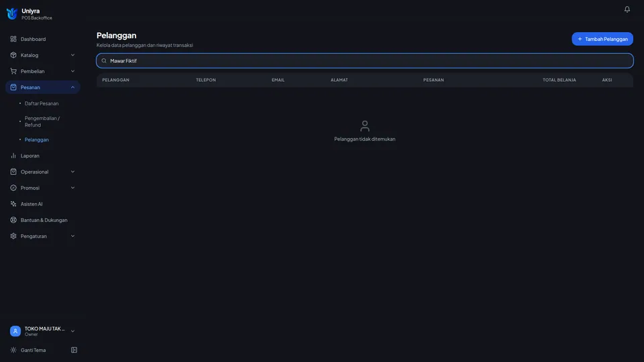Screen dimensions: 644x362
Task: Collapse the sidebar with panel icon
Action: tap(74, 350)
